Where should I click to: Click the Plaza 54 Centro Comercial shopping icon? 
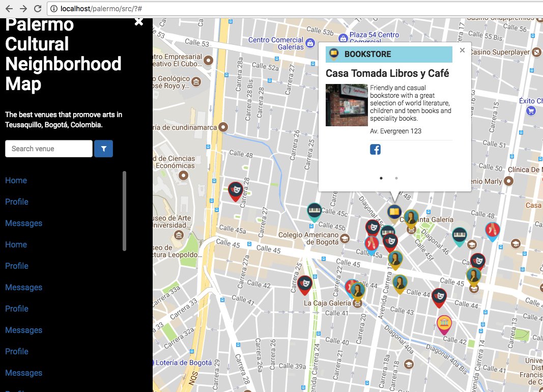(343, 38)
